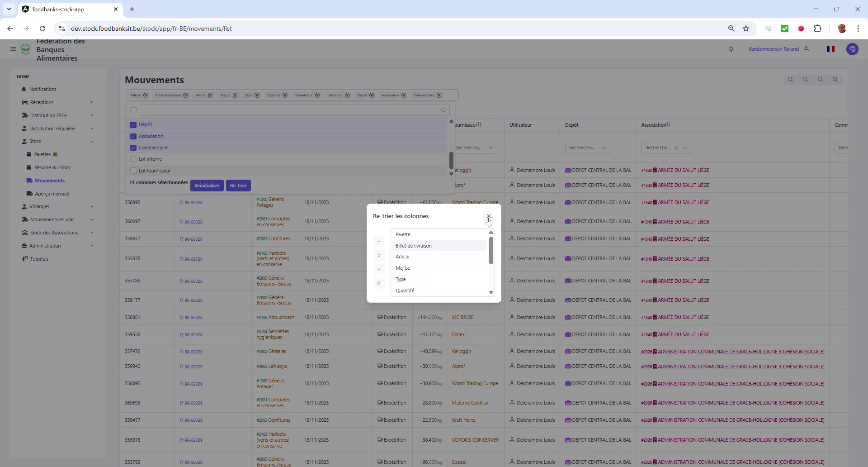This screenshot has height=467, width=868.
Task: Click the search magnifier in the filter field
Action: click(x=443, y=110)
